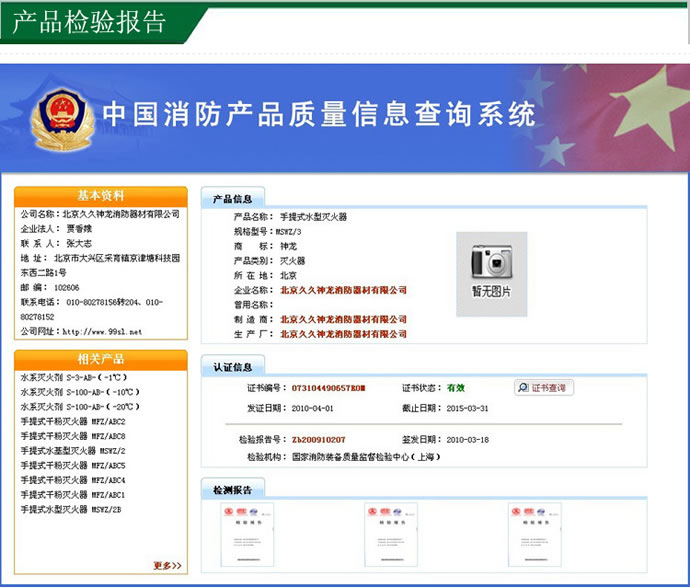Click the 相关产品 panel header
Viewport: 690px width, 588px height.
101,359
